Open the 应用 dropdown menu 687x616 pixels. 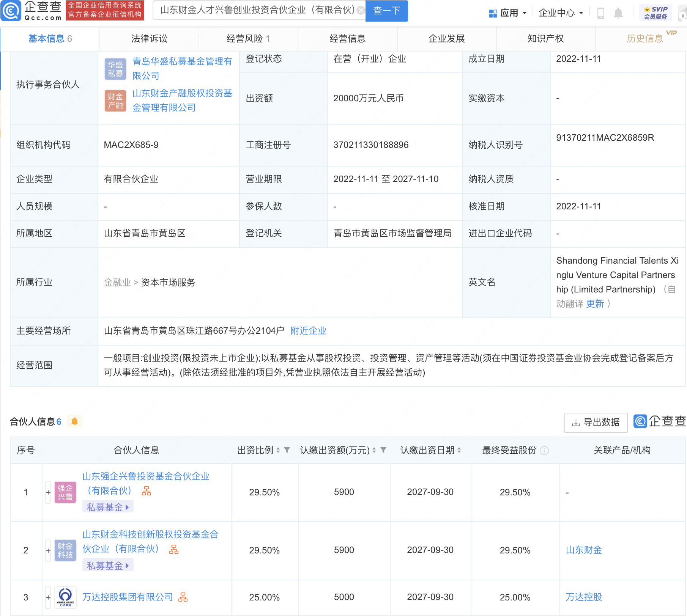click(x=508, y=13)
